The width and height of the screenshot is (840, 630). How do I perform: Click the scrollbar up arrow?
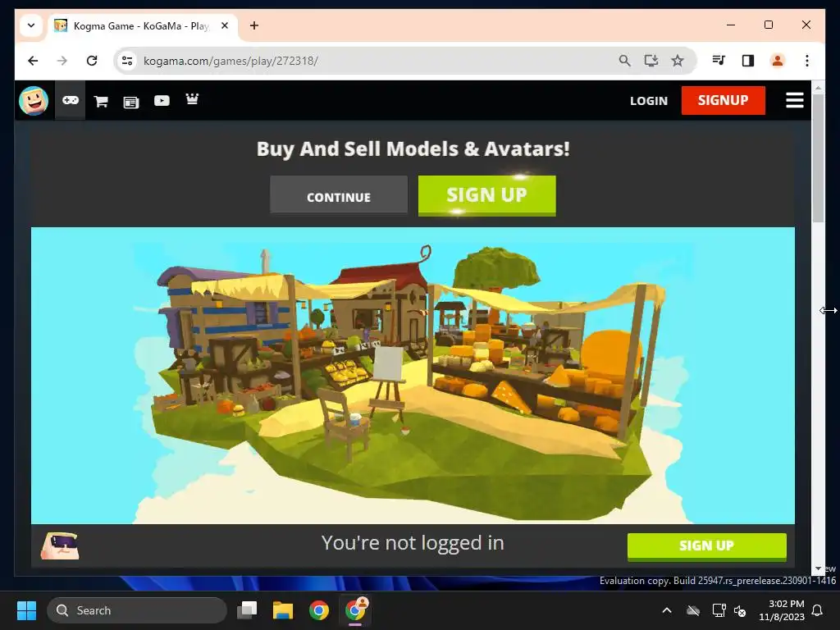818,87
